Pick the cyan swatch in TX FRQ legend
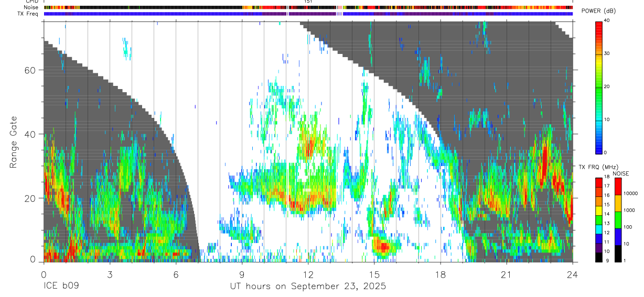 point(599,229)
